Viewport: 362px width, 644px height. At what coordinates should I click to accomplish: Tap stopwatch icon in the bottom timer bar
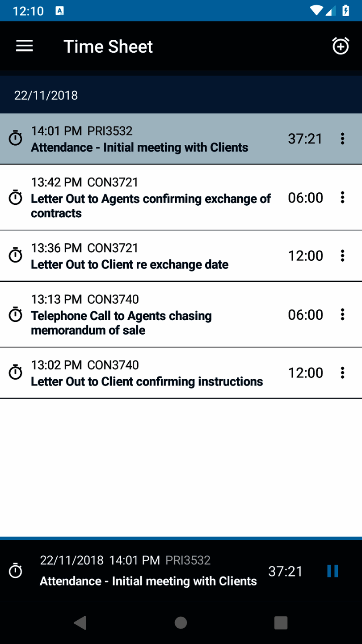(x=16, y=571)
